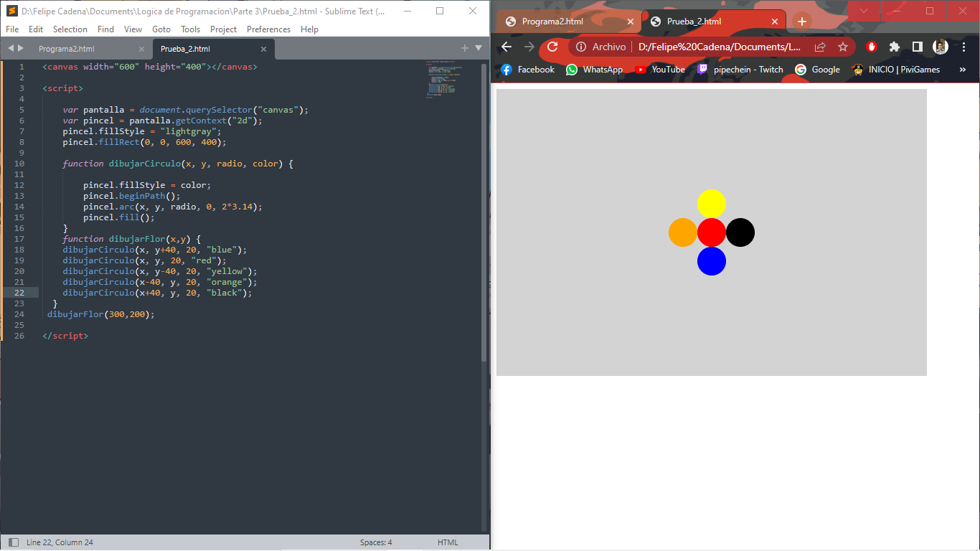This screenshot has width=980, height=551.
Task: Open the Help menu in Sublime Text
Action: pos(309,29)
